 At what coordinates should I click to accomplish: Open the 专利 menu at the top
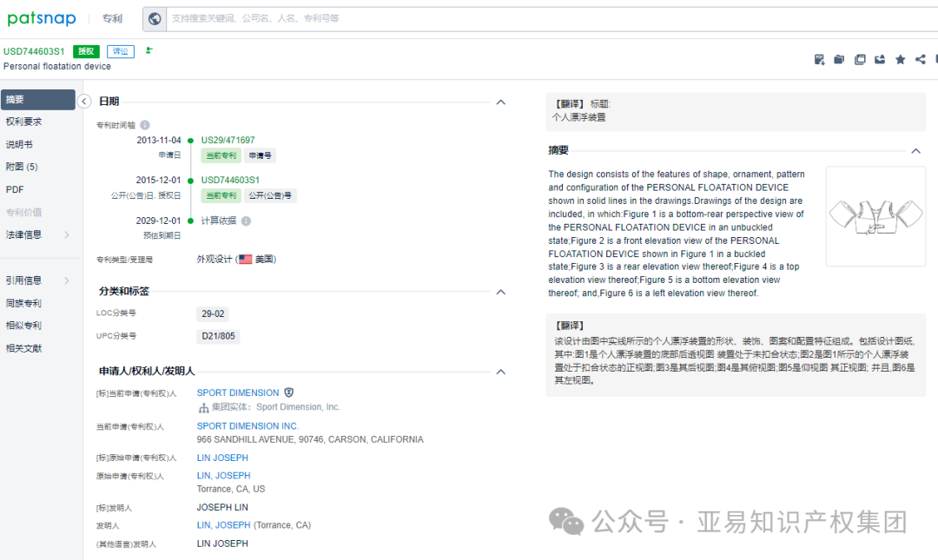(112, 18)
